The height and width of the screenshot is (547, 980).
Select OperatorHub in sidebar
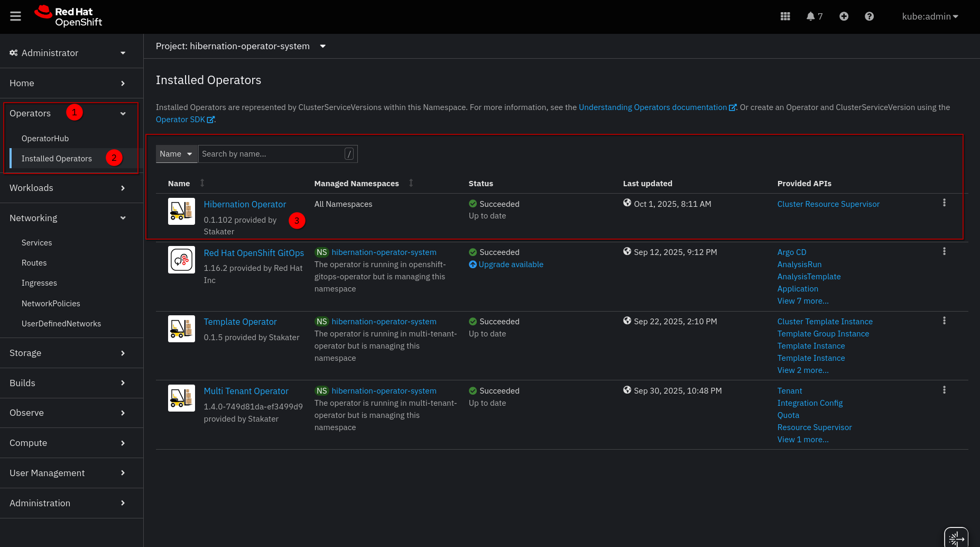pyautogui.click(x=45, y=139)
